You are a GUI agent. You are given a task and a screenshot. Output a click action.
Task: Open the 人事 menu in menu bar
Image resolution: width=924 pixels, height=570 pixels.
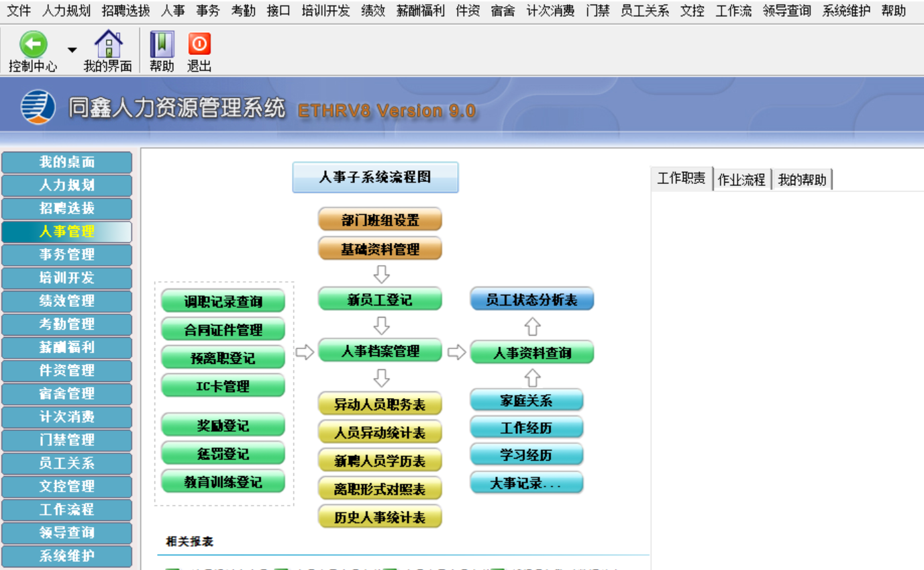tap(173, 11)
